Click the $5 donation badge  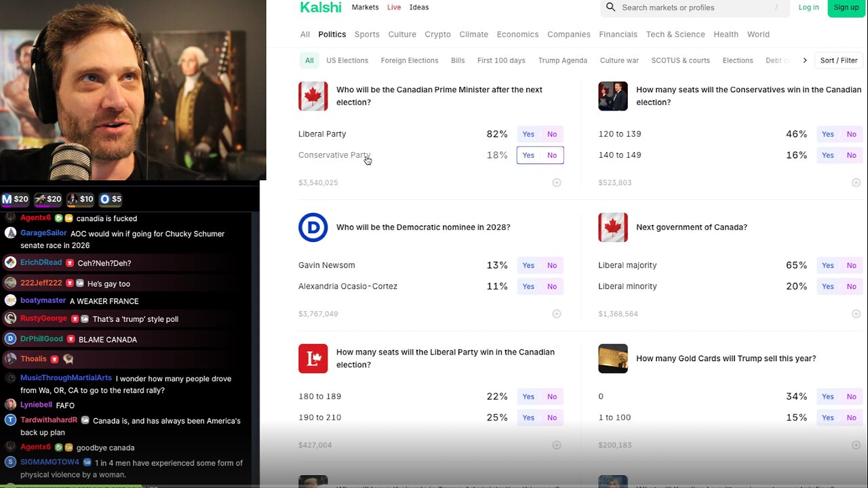tap(111, 199)
